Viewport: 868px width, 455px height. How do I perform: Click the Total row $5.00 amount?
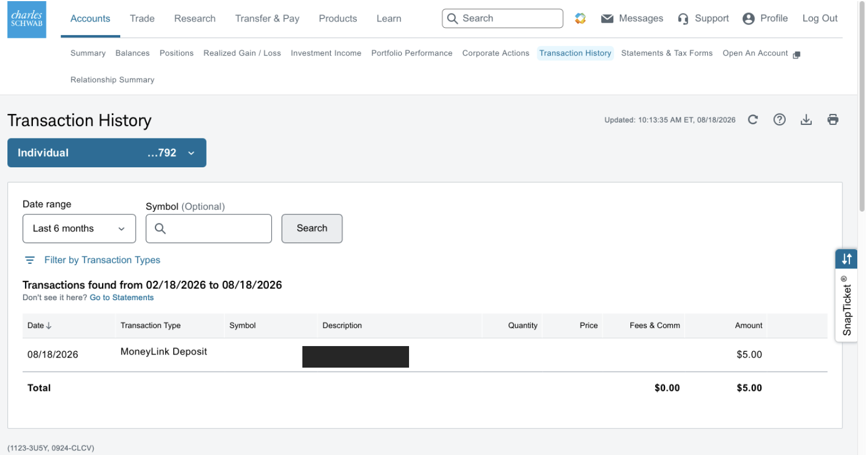click(749, 388)
